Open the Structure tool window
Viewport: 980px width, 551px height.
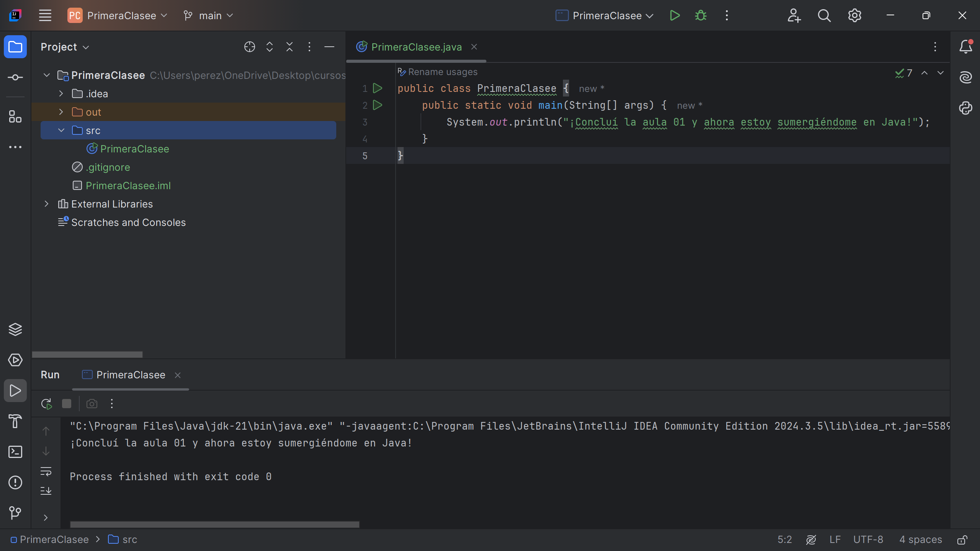(15, 116)
